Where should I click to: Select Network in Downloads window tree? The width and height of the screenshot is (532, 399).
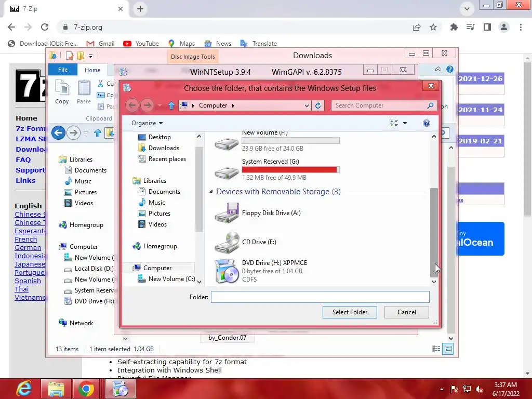click(x=76, y=323)
